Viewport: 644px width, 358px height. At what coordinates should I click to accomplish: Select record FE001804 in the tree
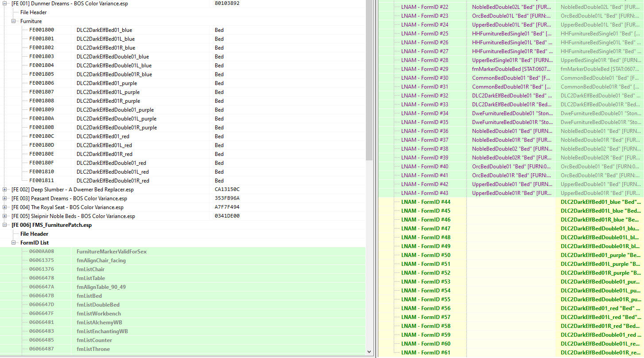tap(183, 66)
